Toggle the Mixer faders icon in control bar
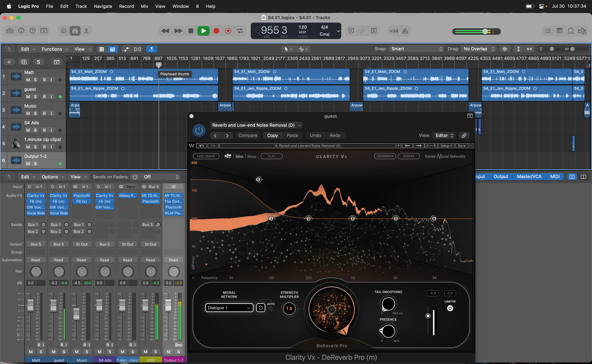Viewport: 592px width, 364px height. (x=75, y=31)
